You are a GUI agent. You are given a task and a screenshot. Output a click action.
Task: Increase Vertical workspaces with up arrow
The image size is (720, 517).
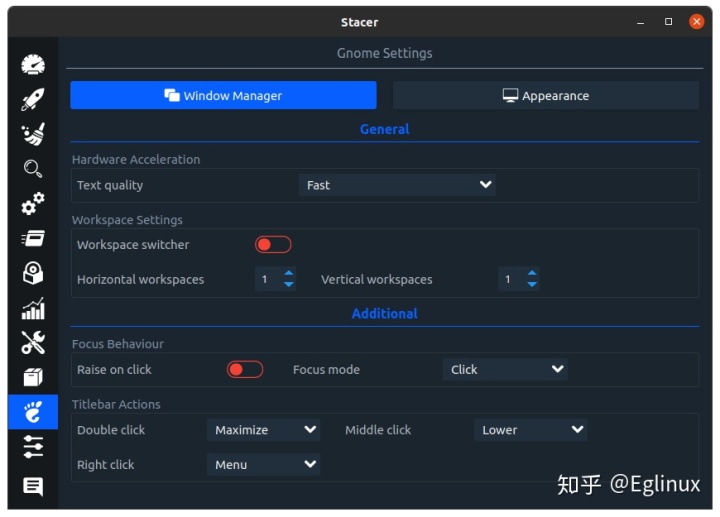click(x=532, y=273)
